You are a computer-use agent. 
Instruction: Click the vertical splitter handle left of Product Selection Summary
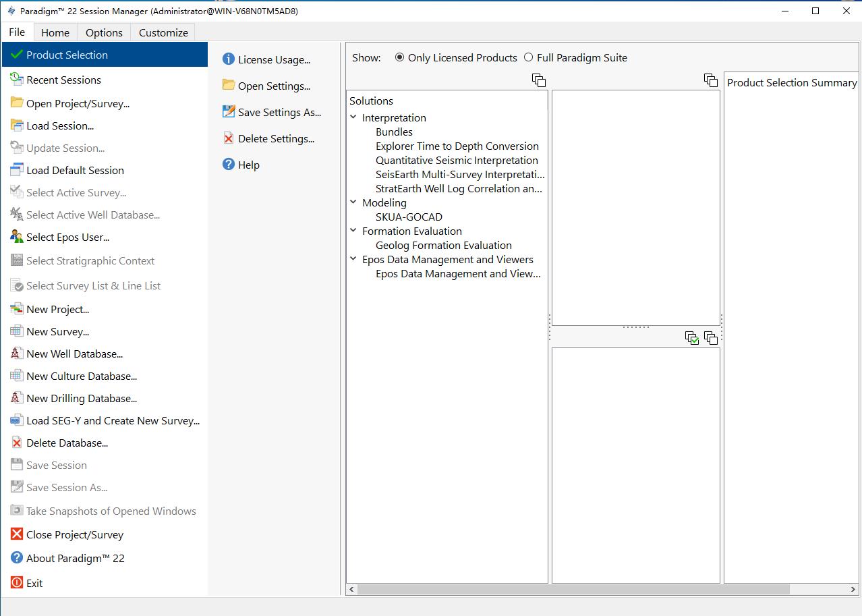click(x=722, y=327)
